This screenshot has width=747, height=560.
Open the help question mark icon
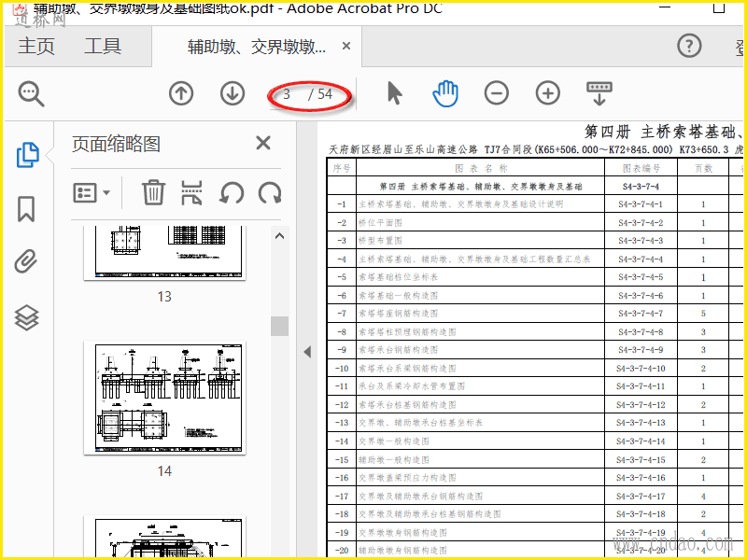tap(689, 46)
